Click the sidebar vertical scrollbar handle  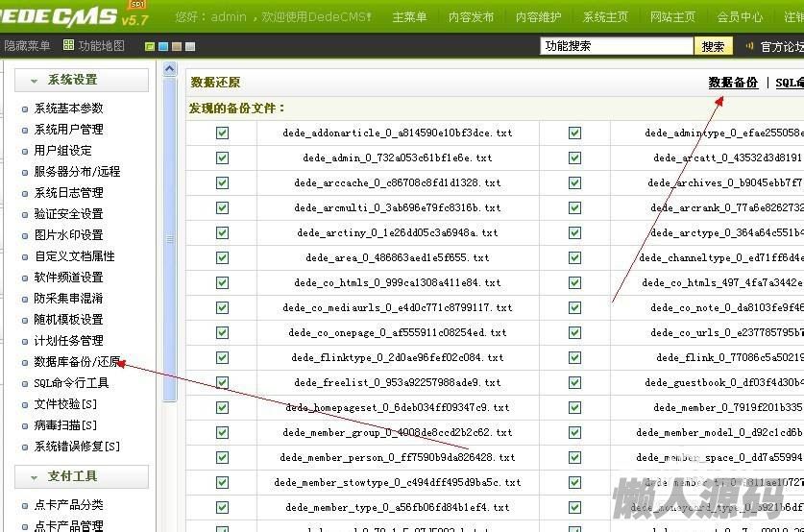[x=170, y=239]
